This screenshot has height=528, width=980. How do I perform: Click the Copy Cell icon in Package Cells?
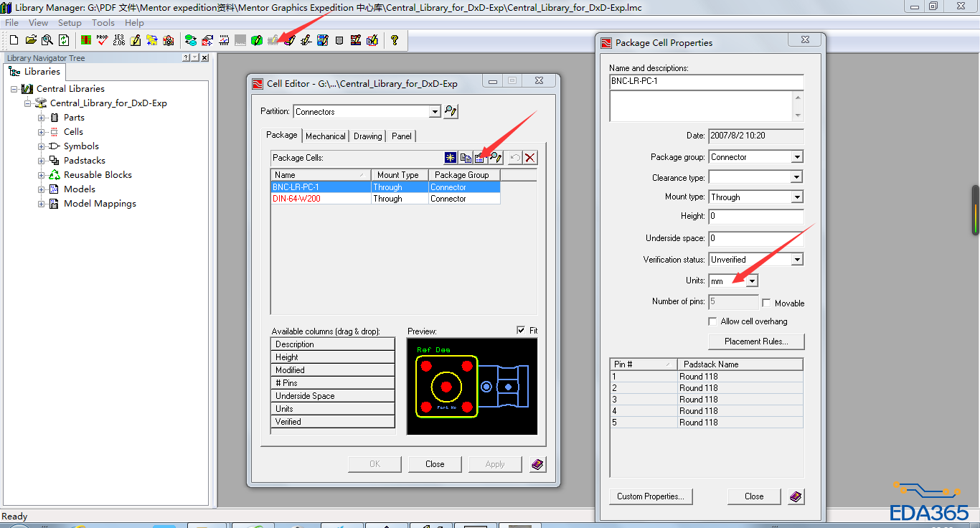tap(466, 158)
